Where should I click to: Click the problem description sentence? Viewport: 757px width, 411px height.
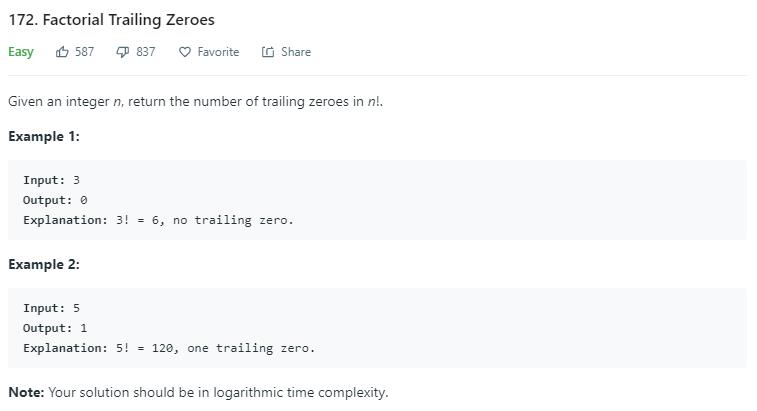(x=196, y=101)
